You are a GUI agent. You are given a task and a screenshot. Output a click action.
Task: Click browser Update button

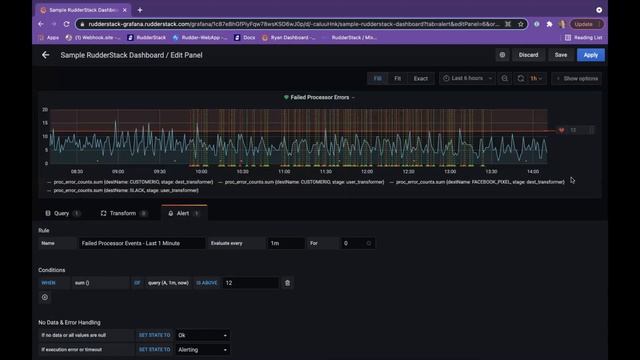(x=586, y=24)
